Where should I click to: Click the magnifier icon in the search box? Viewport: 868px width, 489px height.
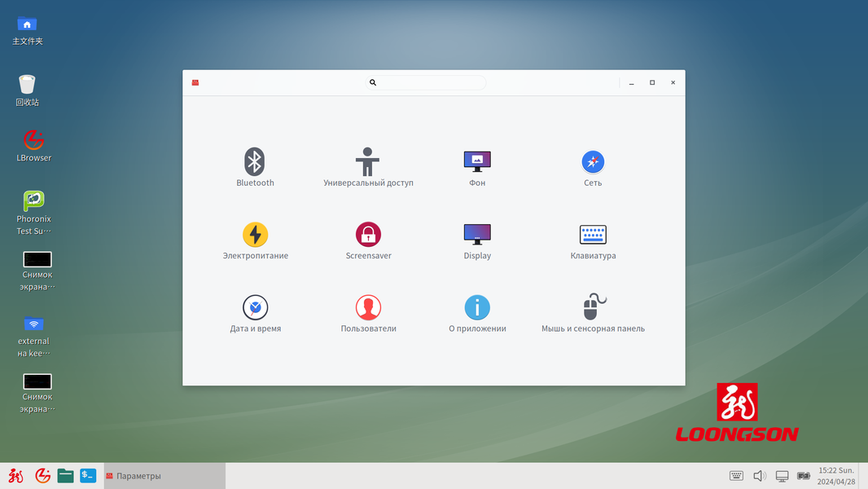[x=373, y=82]
